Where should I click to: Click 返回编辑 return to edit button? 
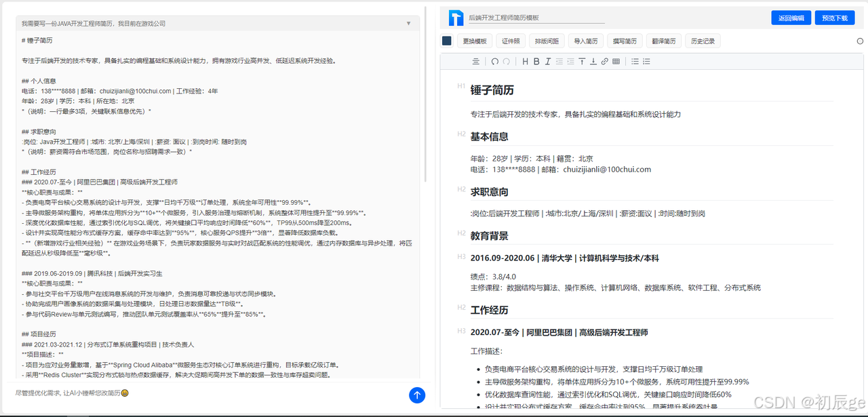point(791,18)
